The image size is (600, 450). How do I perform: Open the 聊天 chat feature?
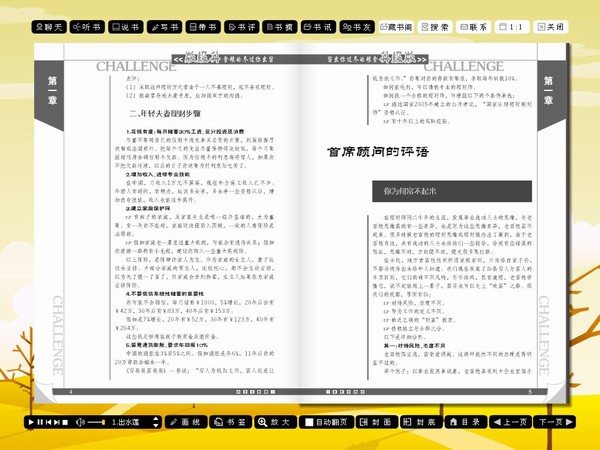(49, 27)
